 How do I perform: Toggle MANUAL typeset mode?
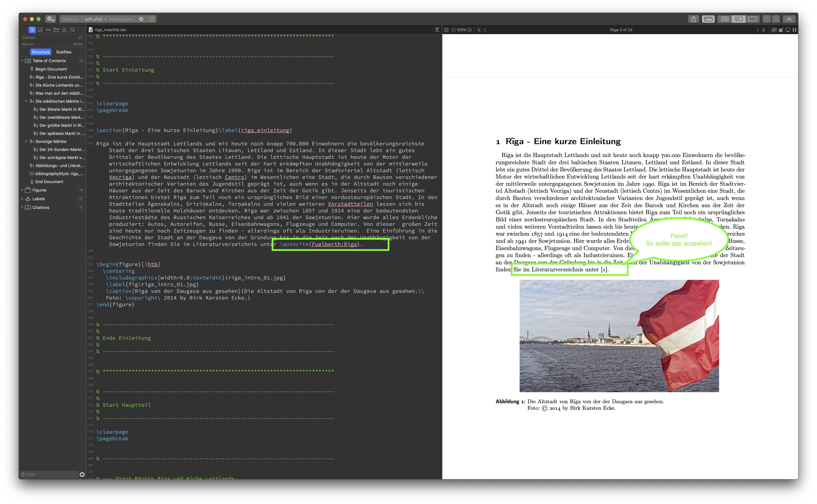coord(71,19)
